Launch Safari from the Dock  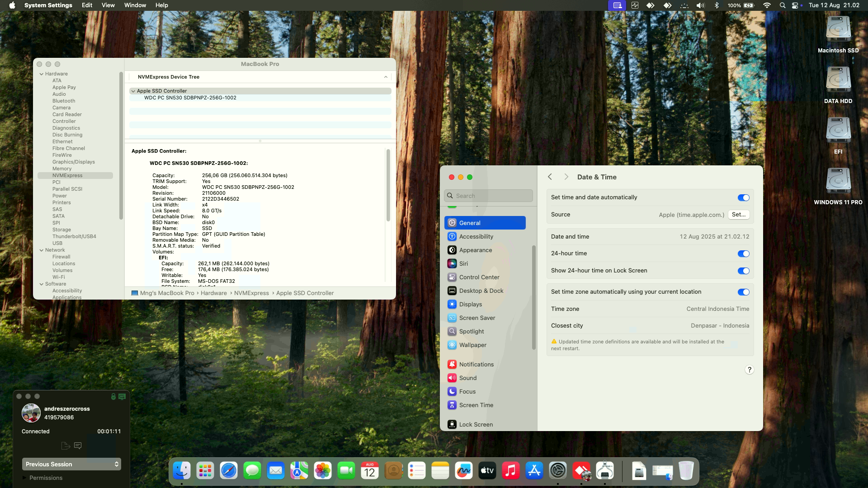tap(229, 471)
